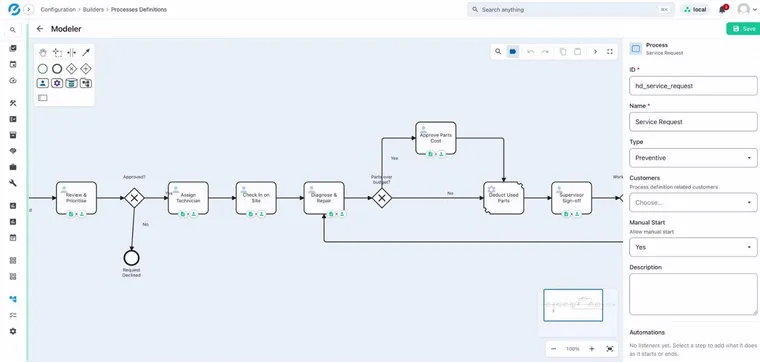Select the lasso selection tool
Viewport: 760px width, 362px height.
click(x=57, y=53)
